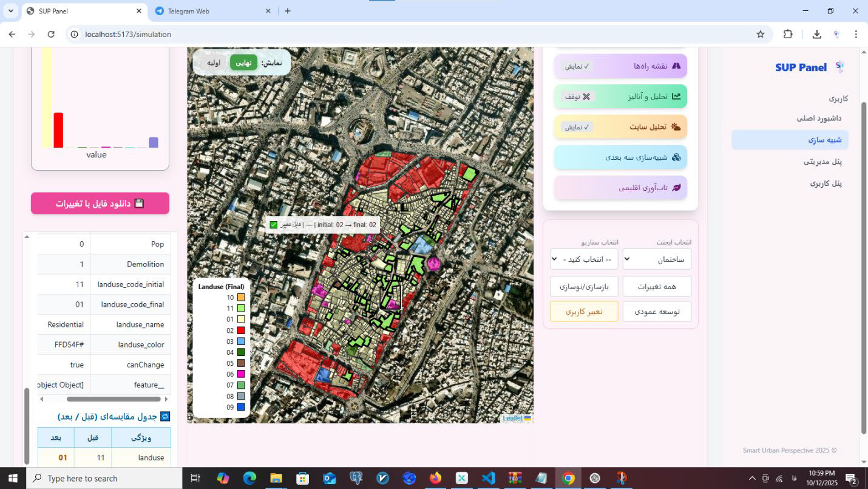Screen dimensions: 868x489
Task: Click the attribute table horizontal scrollbar
Action: tap(114, 399)
